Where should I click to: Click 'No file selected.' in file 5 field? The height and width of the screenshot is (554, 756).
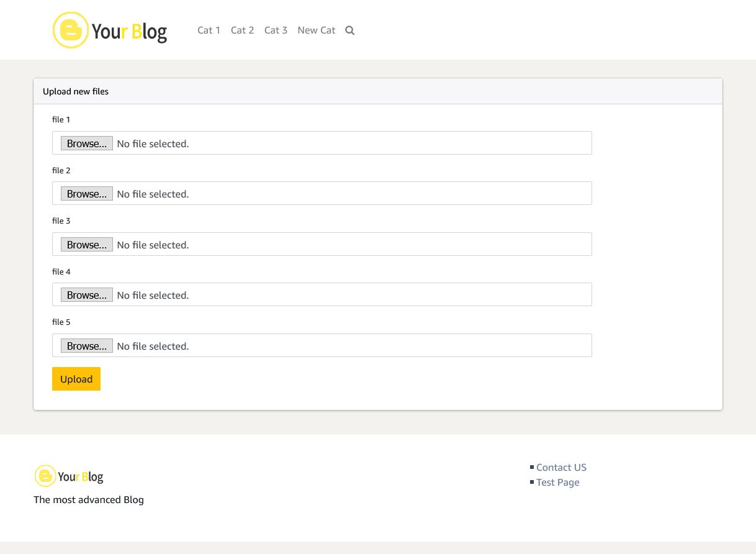(153, 346)
